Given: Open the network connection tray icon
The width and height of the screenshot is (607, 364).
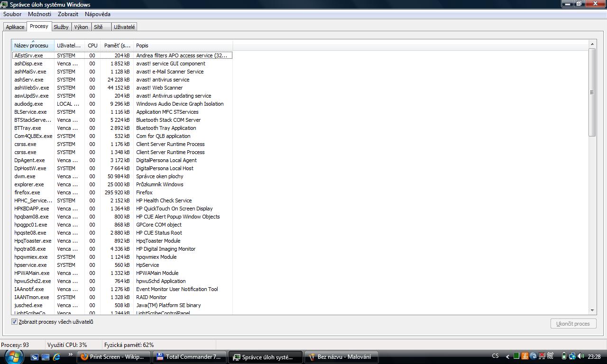Looking at the screenshot, I should tap(572, 356).
